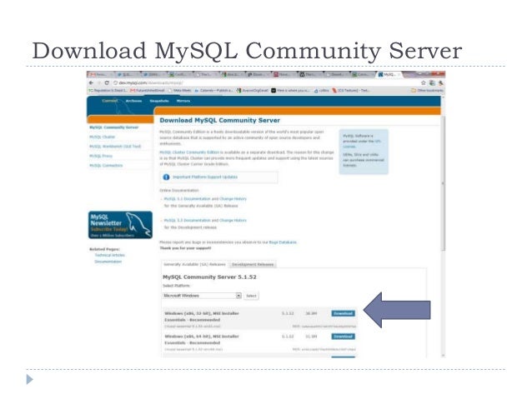Viewport: 532px width, 399px height.
Task: Select the Generally Available (GA) Releases tab
Action: coord(194,264)
